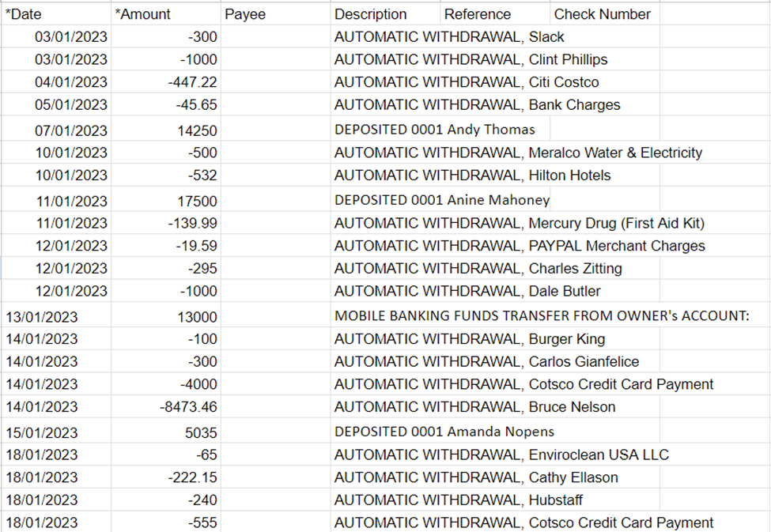Click the Anine Mahoney deposit description
This screenshot has height=532, width=771.
pyautogui.click(x=441, y=201)
